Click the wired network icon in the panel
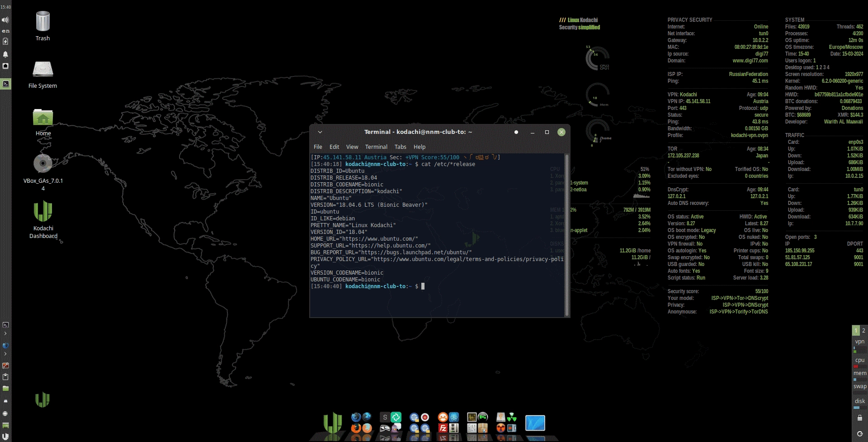This screenshot has width=868, height=442. (5, 66)
